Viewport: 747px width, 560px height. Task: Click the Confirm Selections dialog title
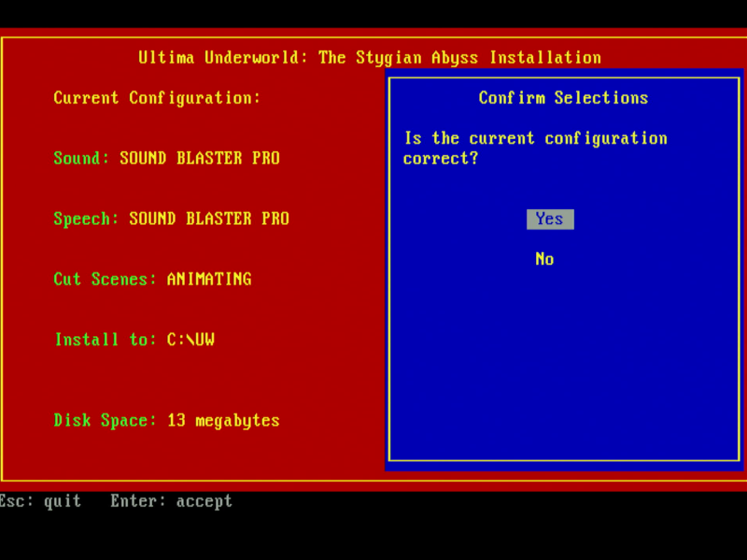564,98
